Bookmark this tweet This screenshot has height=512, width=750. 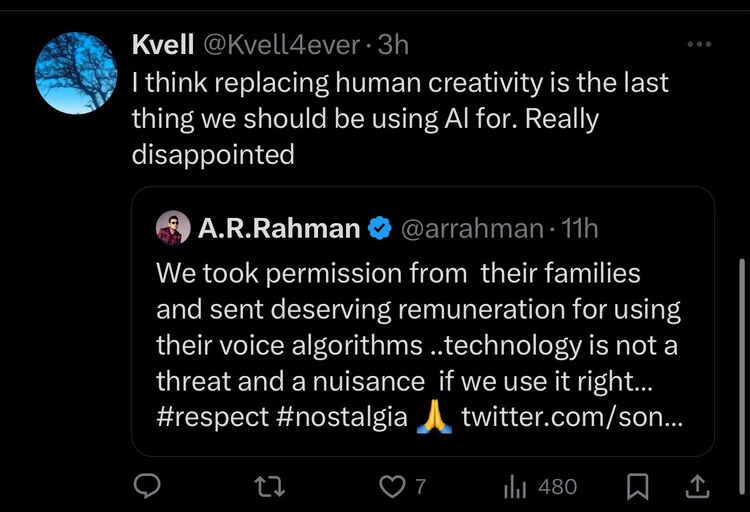click(637, 486)
